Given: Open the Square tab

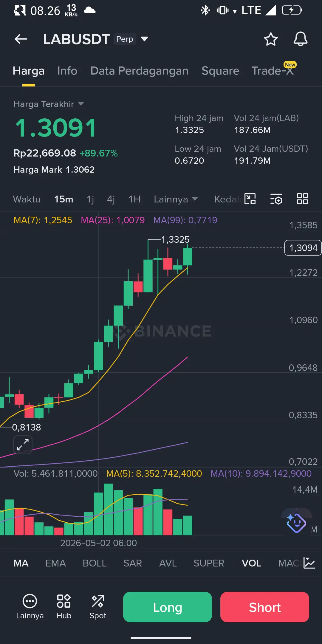Looking at the screenshot, I should point(220,71).
